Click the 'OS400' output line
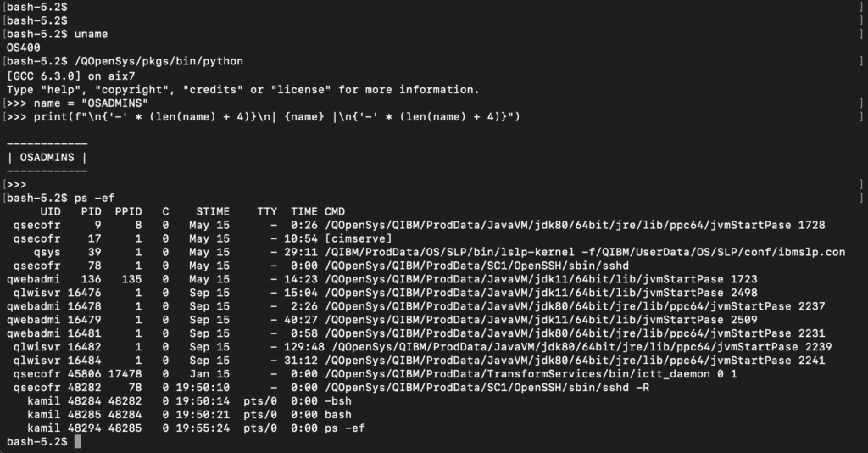Viewport: 868px width, 453px height. point(23,48)
